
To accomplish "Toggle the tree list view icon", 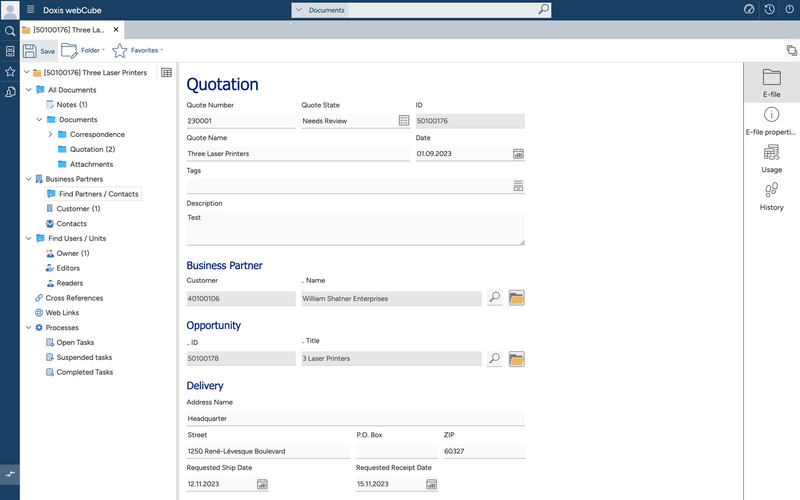I will tap(166, 73).
